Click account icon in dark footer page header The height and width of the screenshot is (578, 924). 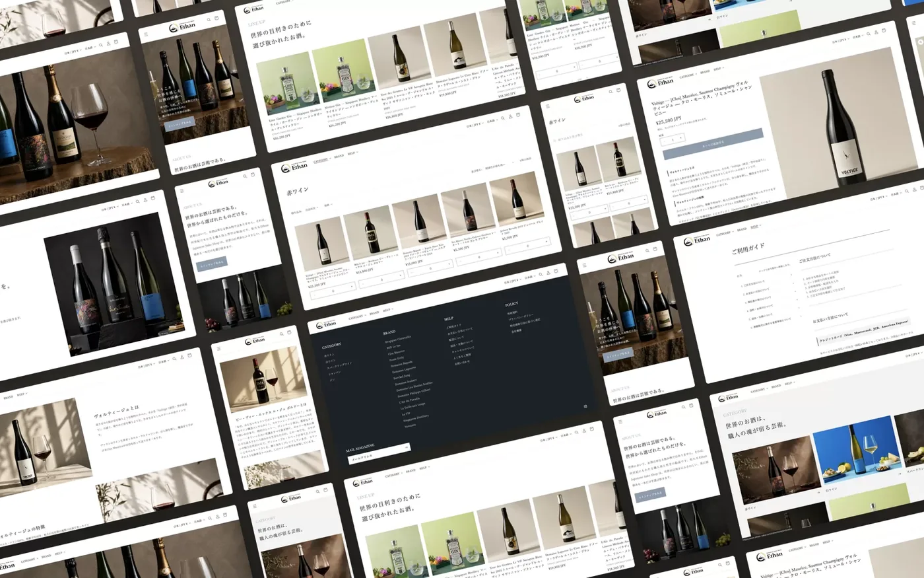point(548,273)
